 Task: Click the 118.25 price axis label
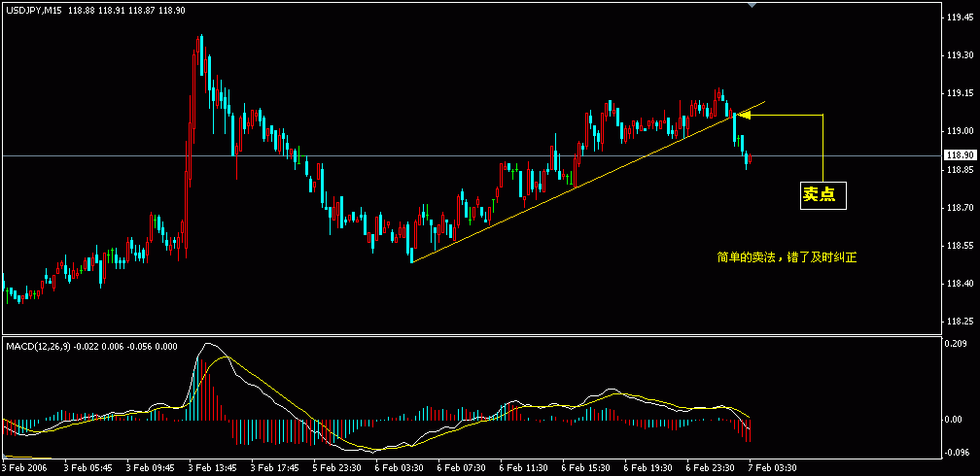tap(960, 323)
